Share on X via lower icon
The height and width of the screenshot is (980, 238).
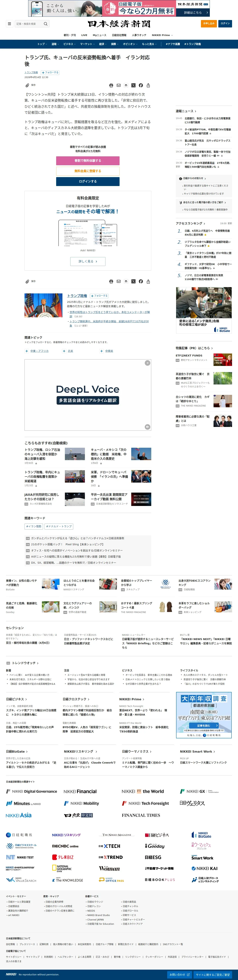[x=133, y=282]
